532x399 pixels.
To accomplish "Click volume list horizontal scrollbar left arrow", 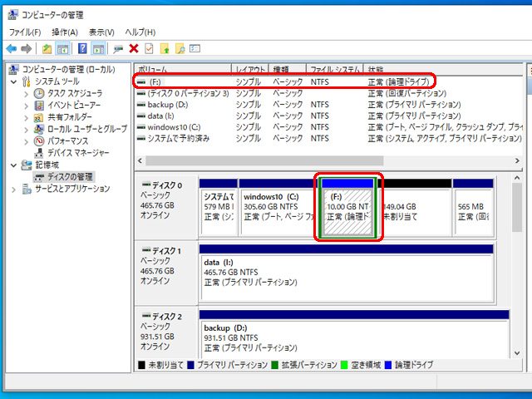I will point(140,160).
